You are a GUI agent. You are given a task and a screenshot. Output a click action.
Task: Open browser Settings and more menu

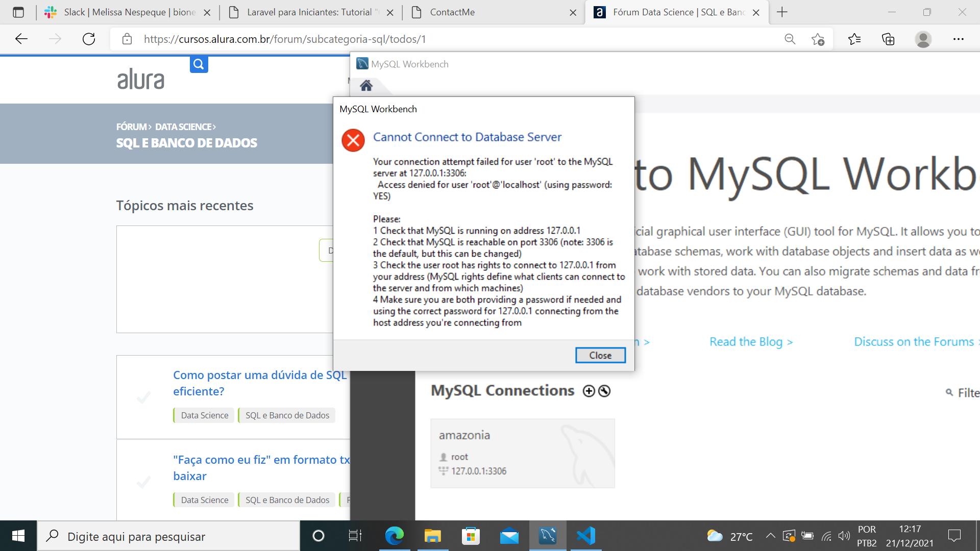959,39
